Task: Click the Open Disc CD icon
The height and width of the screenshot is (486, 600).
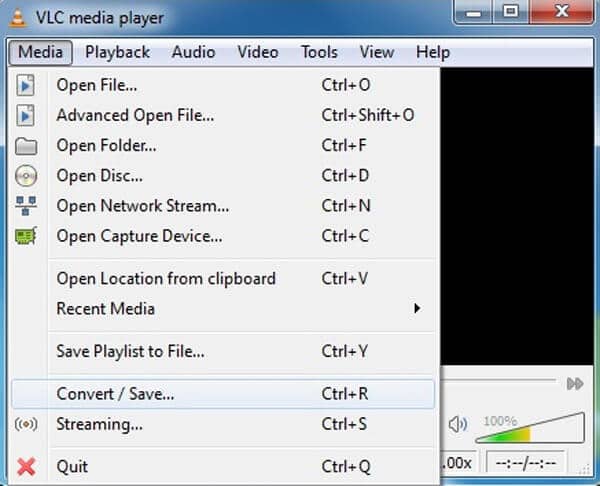Action: point(26,176)
